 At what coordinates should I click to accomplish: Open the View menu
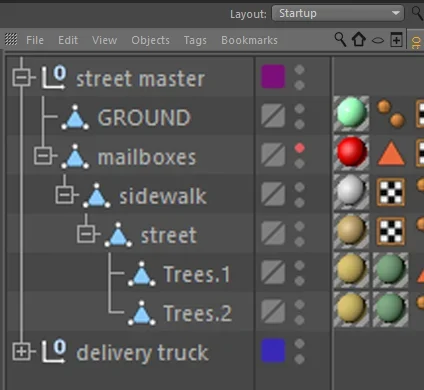click(x=105, y=40)
